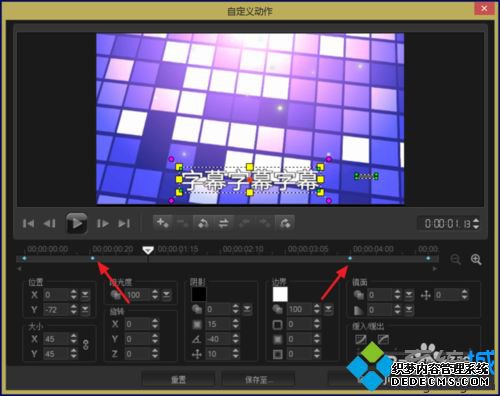
Task: Click the fade in keyframe icon
Action: (x=285, y=223)
